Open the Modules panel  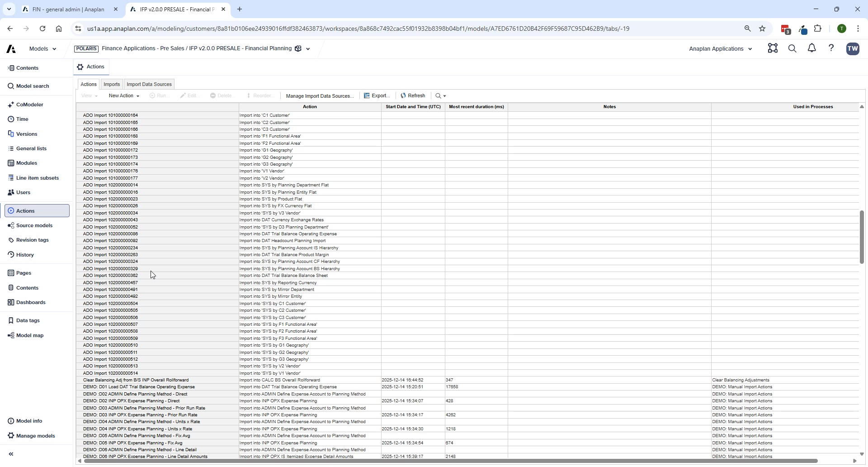[x=26, y=162]
